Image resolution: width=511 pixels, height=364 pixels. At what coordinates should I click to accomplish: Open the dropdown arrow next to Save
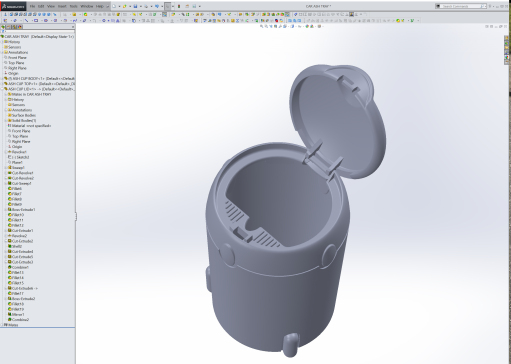[140, 6]
